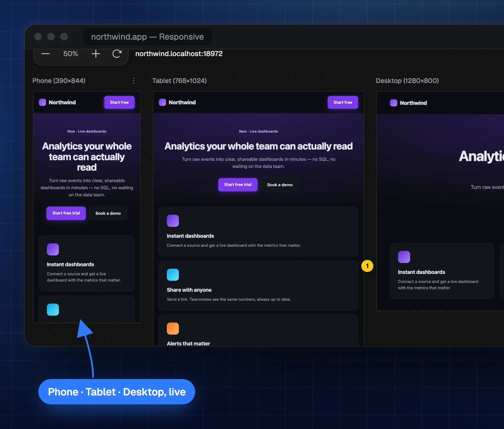Click the Desktop "Connect a source and get a live dashboard" text

438,285
